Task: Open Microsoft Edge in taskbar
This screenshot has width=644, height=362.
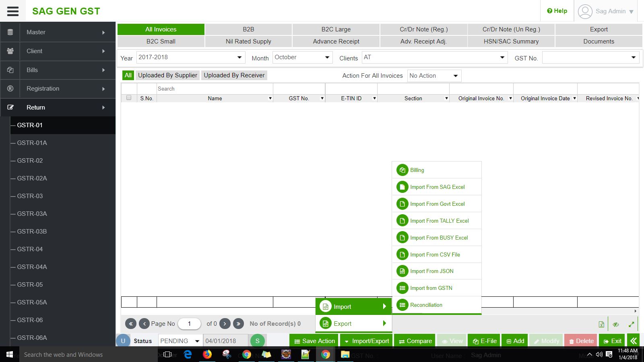Action: pos(188,354)
